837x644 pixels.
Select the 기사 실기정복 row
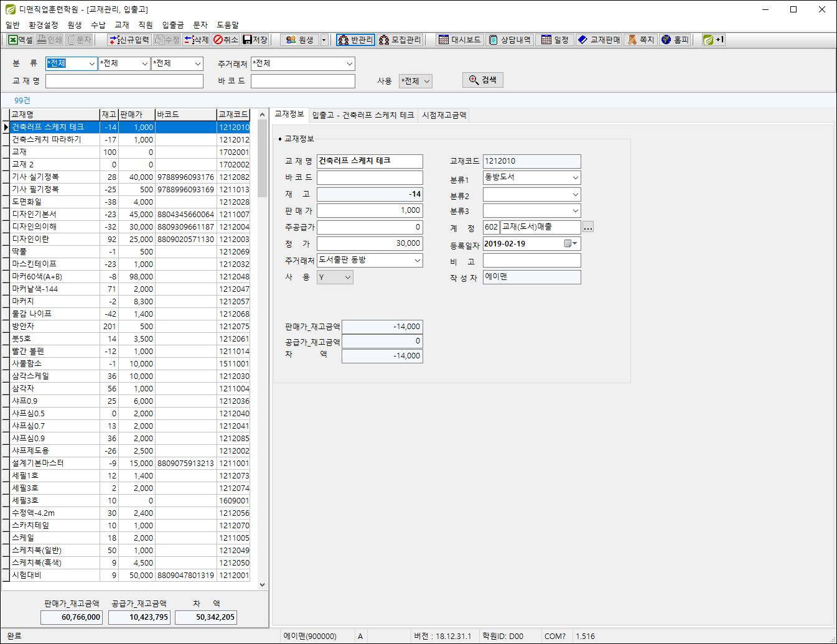click(130, 177)
